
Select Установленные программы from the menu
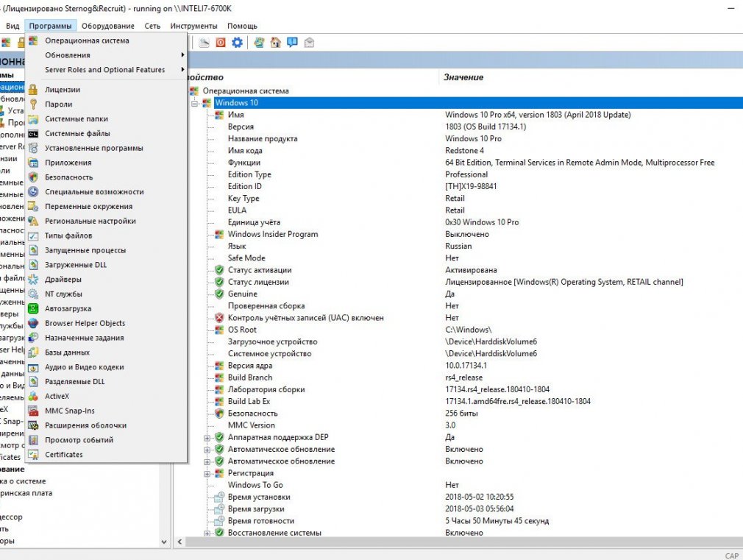(106, 149)
